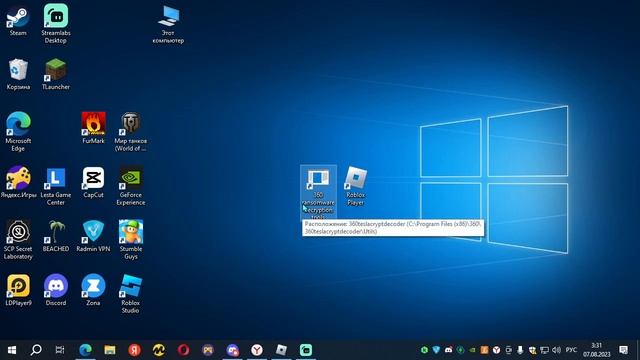Open red Yandex icon in taskbar

(134, 350)
